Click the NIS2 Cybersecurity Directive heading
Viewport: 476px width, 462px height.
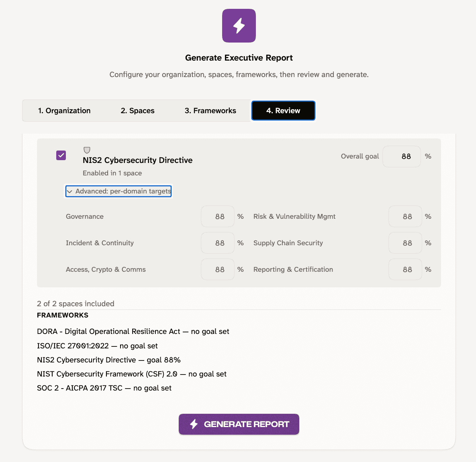(137, 160)
